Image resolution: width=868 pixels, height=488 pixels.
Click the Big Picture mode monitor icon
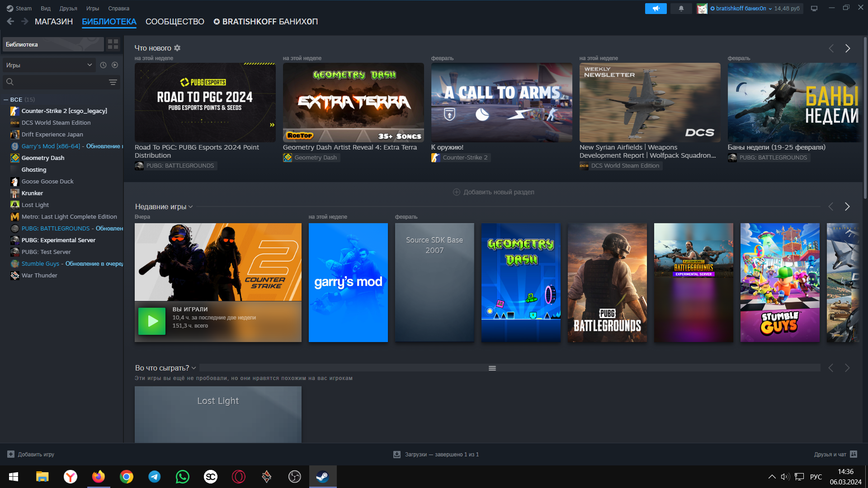click(x=814, y=8)
